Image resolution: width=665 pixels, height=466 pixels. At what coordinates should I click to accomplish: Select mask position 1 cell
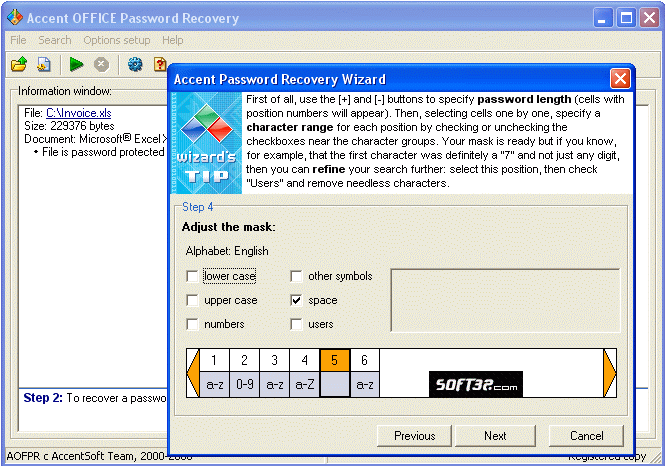(x=214, y=360)
